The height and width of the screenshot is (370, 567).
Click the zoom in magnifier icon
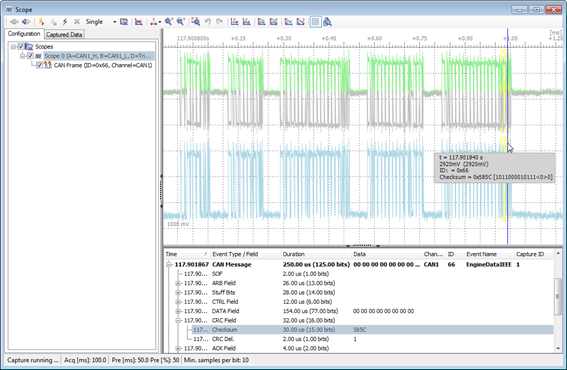pos(169,22)
